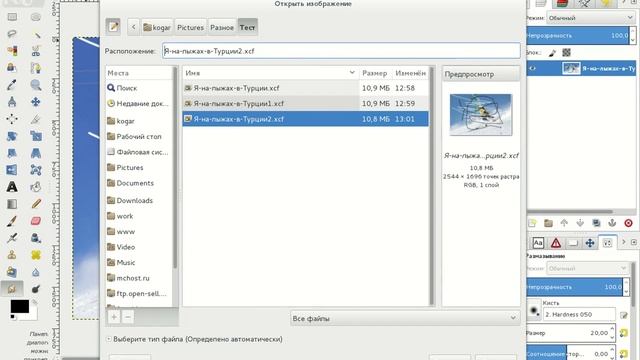Adjust the layer opacity slider
Image resolution: width=640 pixels, height=360 pixels.
(x=578, y=36)
